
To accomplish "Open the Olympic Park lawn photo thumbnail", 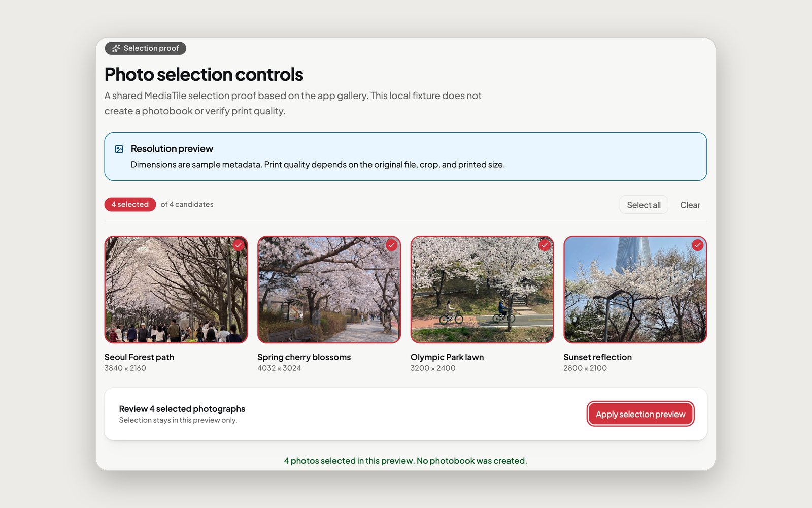I will point(482,290).
